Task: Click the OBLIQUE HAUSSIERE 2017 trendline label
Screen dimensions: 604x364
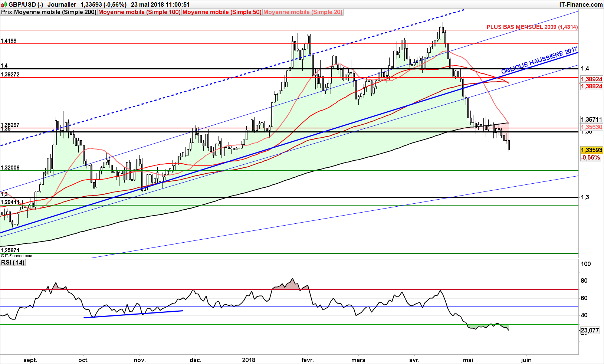Action: click(539, 60)
